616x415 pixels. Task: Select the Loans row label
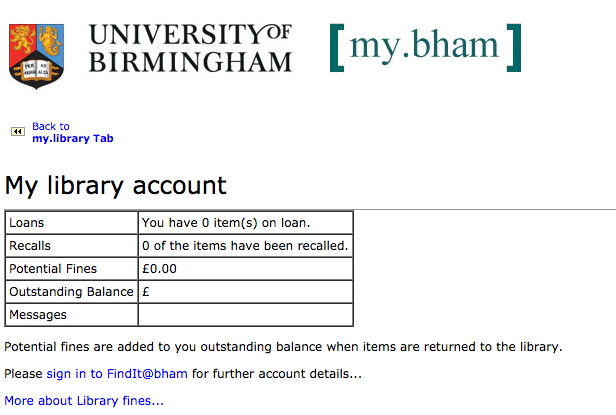[72, 223]
